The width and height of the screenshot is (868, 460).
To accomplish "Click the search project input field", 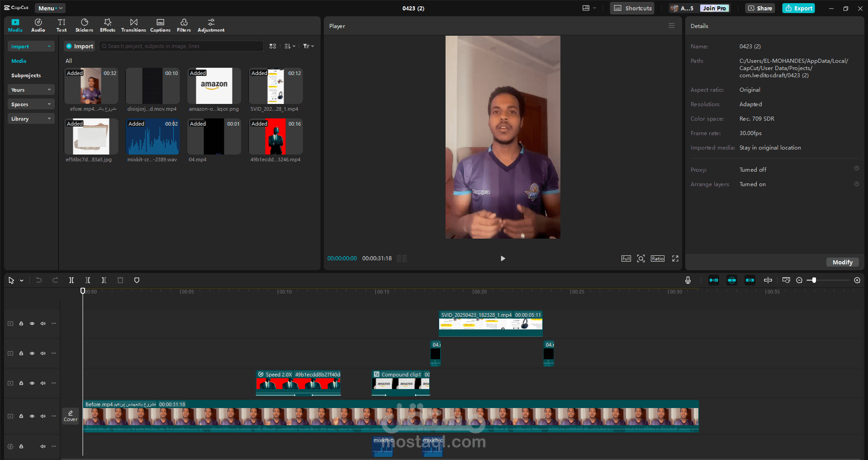I will pos(181,46).
